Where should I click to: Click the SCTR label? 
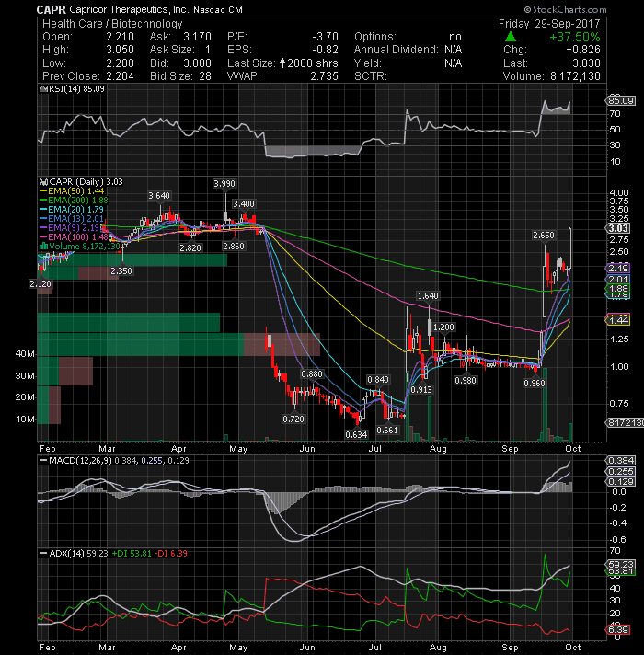pos(371,76)
